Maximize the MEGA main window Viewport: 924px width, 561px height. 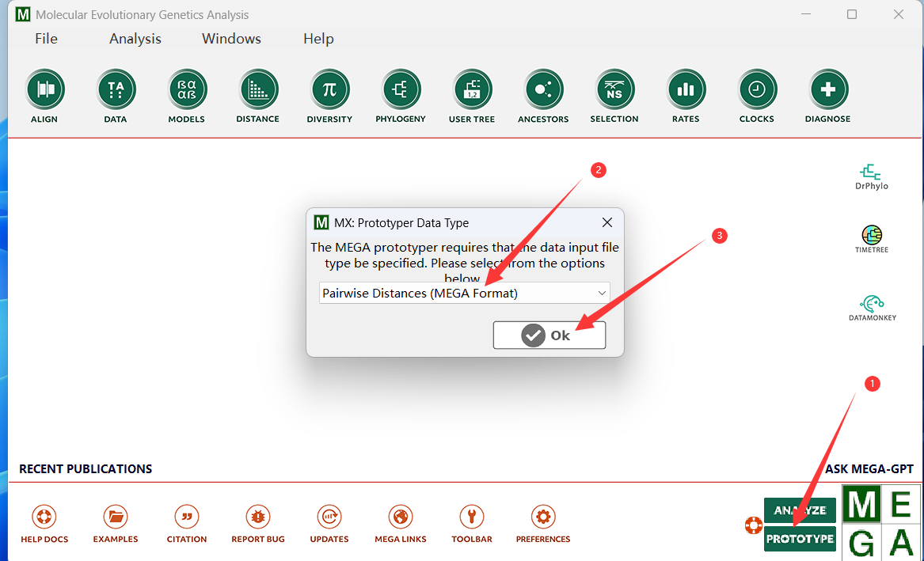(851, 14)
